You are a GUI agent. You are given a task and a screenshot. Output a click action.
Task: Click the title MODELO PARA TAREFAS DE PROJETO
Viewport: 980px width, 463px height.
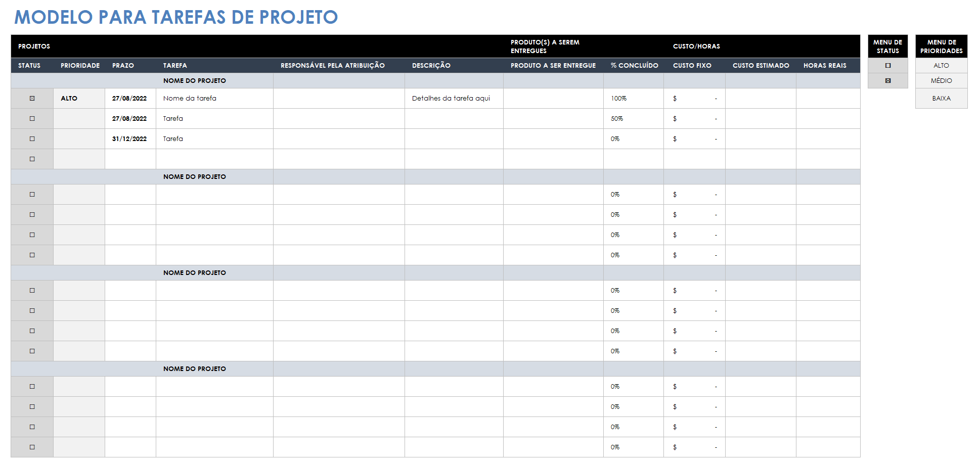176,17
